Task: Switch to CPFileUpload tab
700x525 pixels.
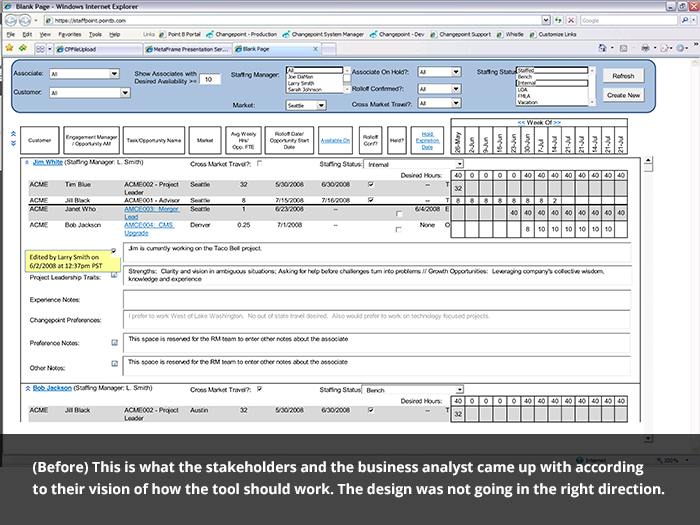Action: click(x=98, y=49)
